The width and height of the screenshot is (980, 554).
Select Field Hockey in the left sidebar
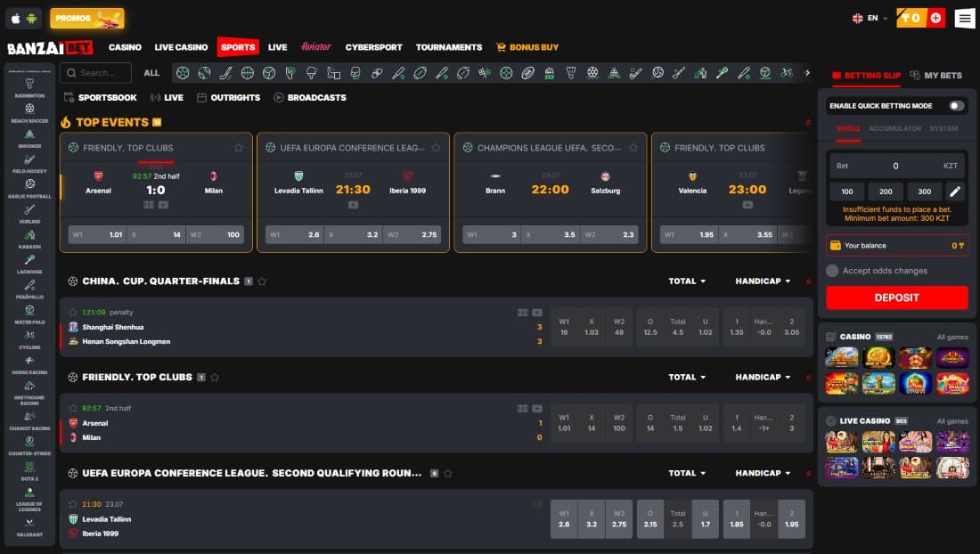tap(29, 164)
